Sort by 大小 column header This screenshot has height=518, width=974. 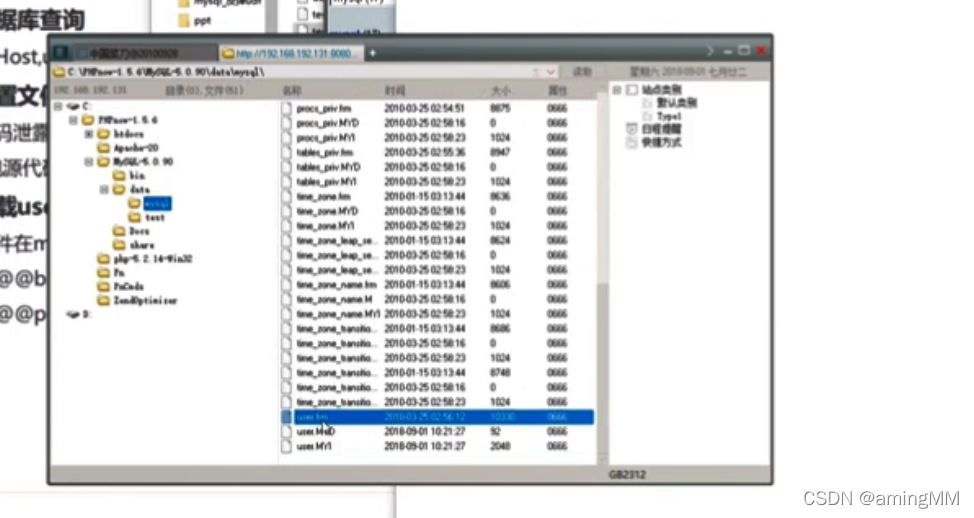click(x=501, y=91)
